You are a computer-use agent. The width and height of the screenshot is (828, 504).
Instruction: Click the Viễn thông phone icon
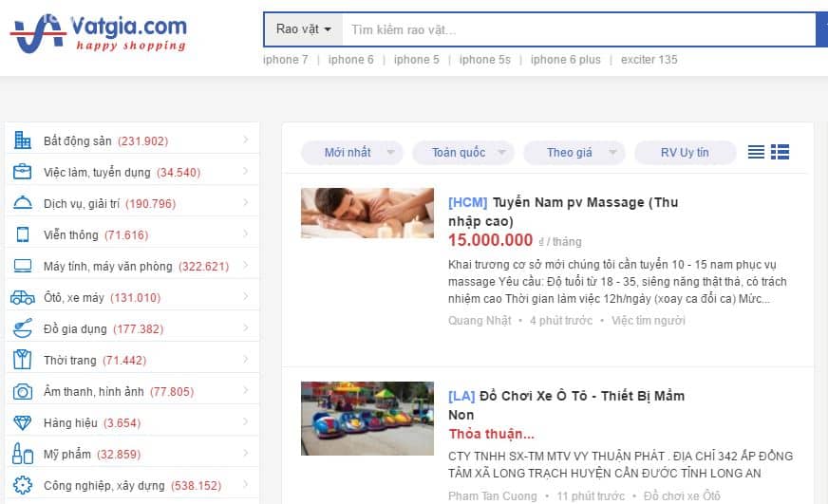coord(22,234)
